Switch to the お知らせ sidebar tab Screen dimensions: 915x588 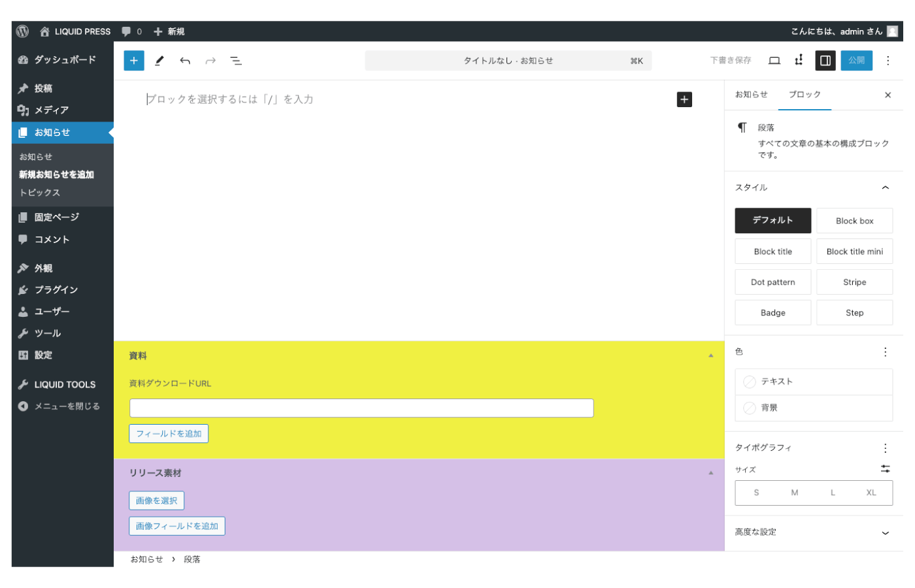(751, 95)
